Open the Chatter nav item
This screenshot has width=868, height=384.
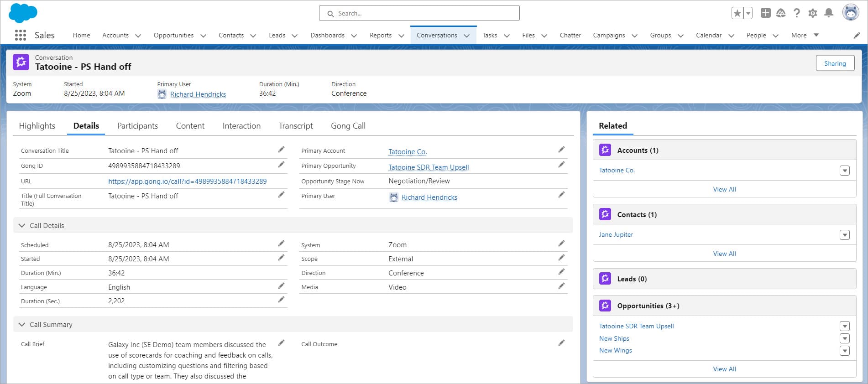[x=570, y=35]
